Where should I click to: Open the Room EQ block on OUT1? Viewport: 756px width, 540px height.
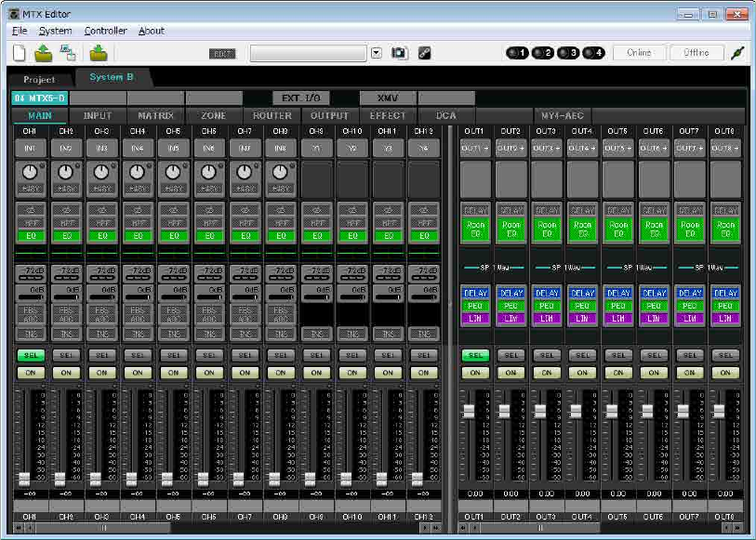[475, 230]
